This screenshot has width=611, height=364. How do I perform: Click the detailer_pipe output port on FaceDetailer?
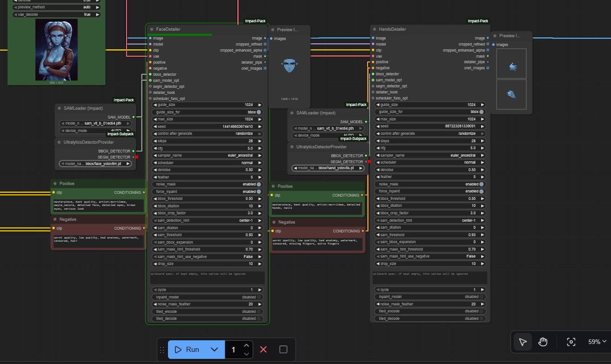(265, 62)
